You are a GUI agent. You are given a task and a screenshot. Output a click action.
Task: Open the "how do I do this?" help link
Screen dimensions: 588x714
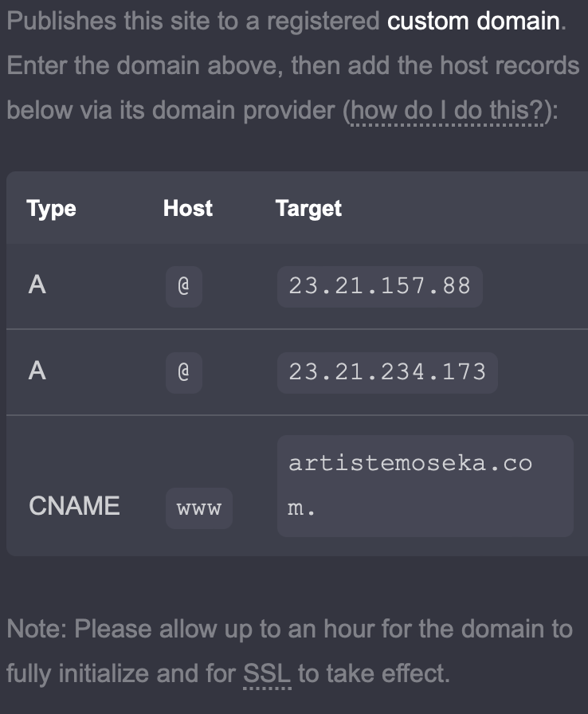448,110
